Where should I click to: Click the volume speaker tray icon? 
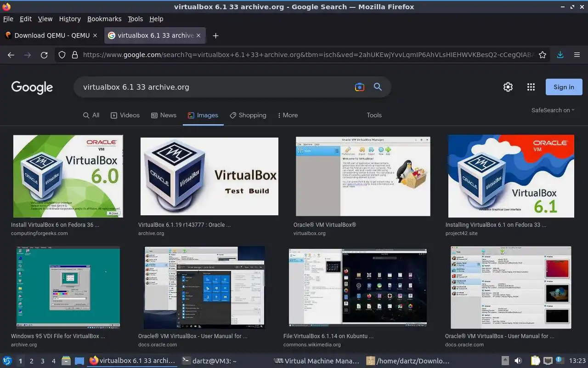pyautogui.click(x=518, y=361)
